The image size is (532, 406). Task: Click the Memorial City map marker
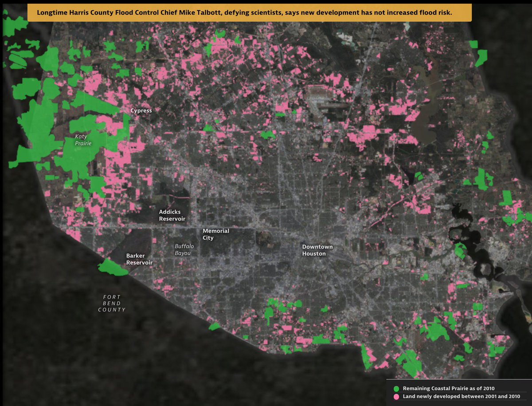tap(216, 234)
